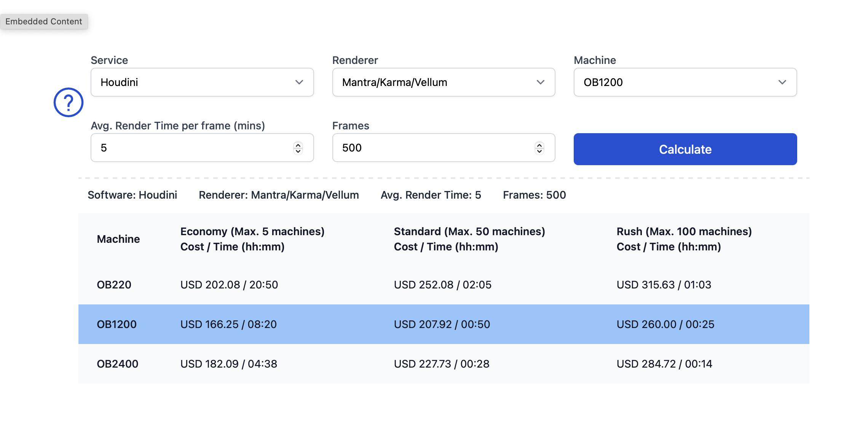Click the Calculate button
Viewport: 868px width, 430px height.
(x=685, y=149)
